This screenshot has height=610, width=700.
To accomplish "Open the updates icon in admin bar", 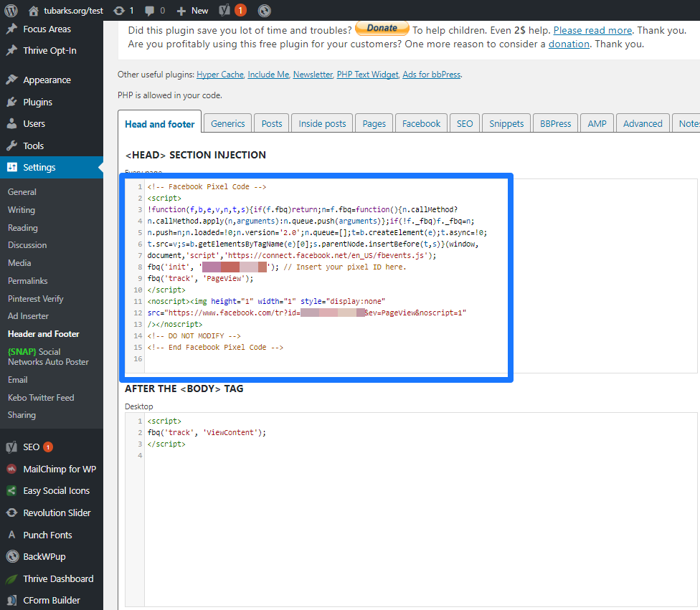I will [x=118, y=11].
